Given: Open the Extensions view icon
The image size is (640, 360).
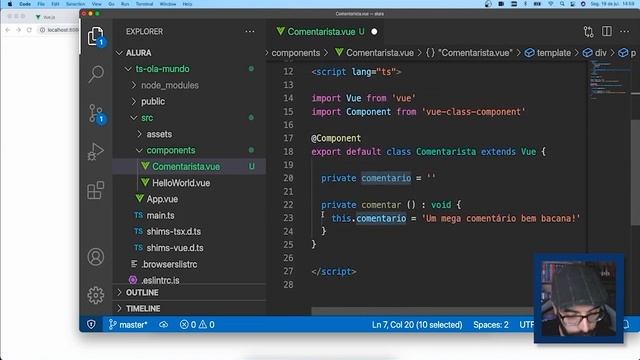Looking at the screenshot, I should pyautogui.click(x=96, y=190).
